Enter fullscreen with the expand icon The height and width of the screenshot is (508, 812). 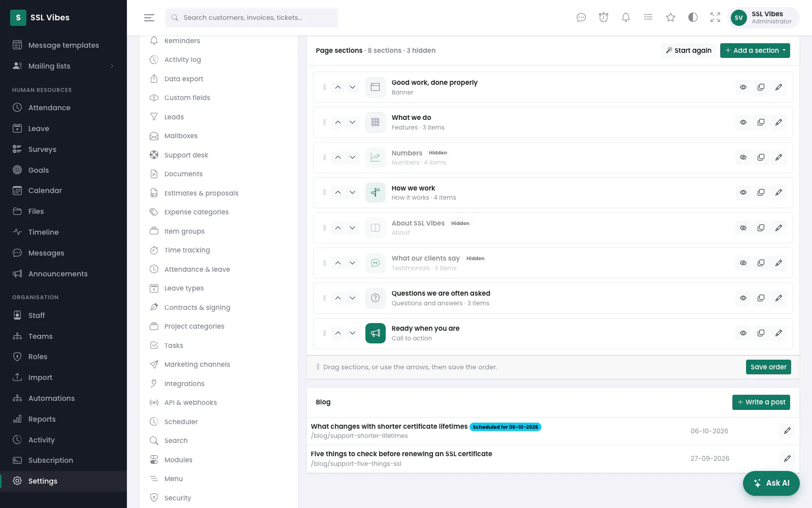coord(715,17)
